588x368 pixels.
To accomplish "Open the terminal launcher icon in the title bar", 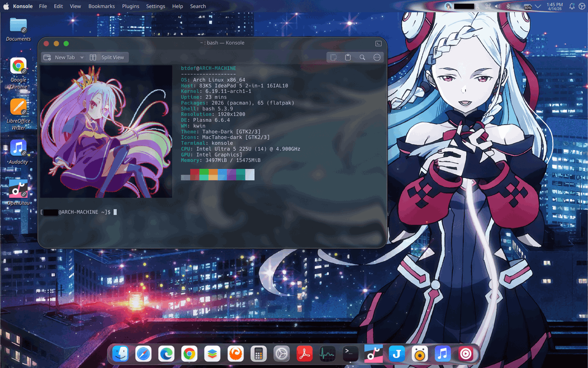I will click(x=378, y=43).
